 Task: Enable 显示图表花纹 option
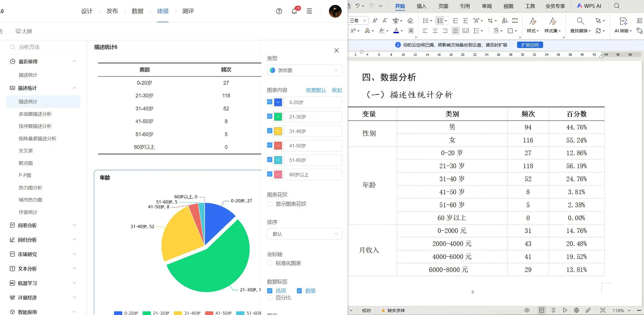pyautogui.click(x=269, y=204)
